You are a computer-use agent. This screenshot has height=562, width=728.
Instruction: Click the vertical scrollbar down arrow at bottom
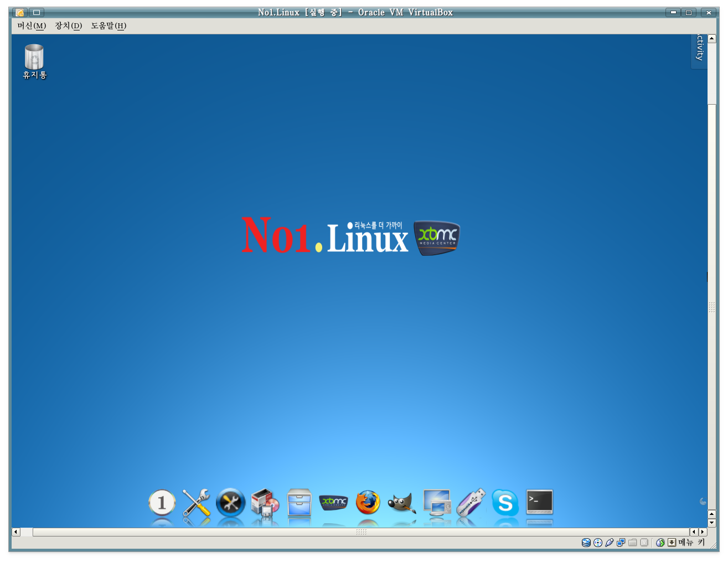712,523
